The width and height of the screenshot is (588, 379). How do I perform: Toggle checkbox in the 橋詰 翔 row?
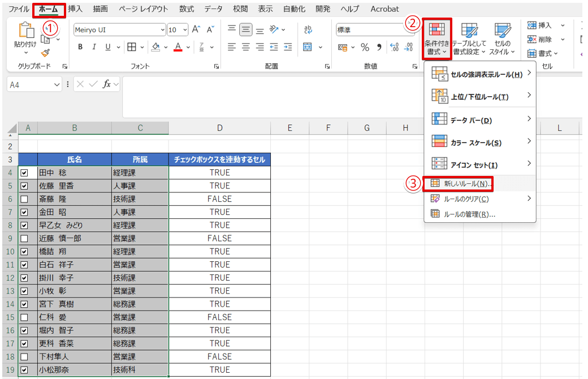click(x=24, y=251)
